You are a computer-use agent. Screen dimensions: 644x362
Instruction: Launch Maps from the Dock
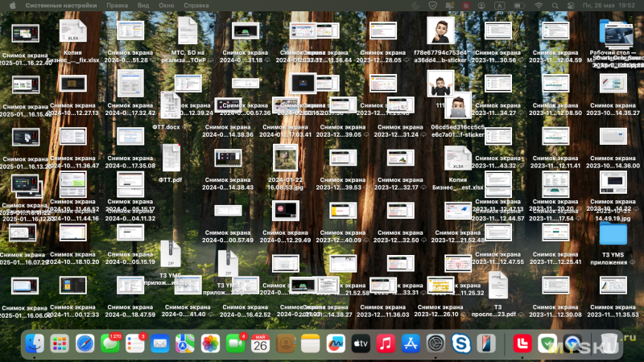pos(185,343)
